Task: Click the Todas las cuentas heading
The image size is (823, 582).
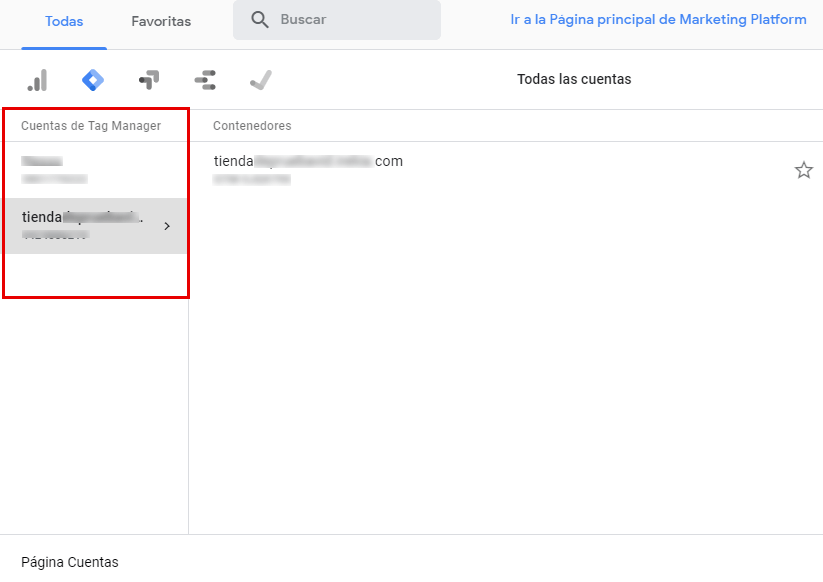Action: 574,79
